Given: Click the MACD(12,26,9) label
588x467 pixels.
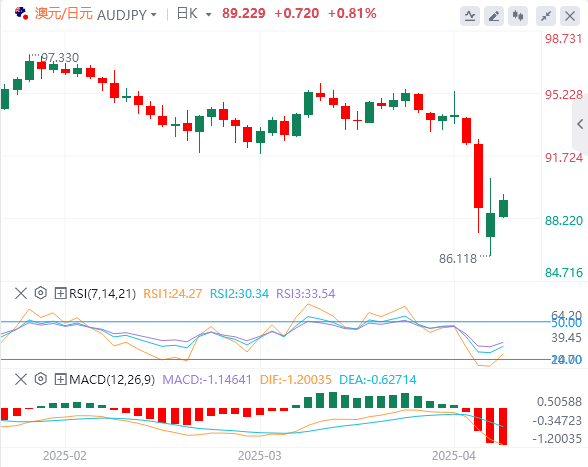Looking at the screenshot, I should click(x=112, y=380).
